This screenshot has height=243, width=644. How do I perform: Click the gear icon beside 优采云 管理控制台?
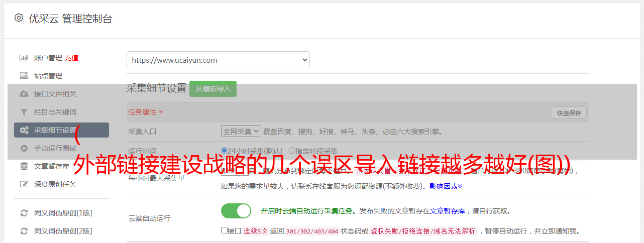coord(19,18)
